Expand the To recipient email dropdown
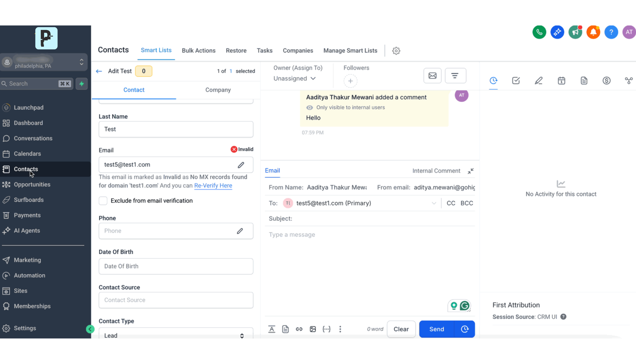The width and height of the screenshot is (636, 364). pyautogui.click(x=434, y=203)
